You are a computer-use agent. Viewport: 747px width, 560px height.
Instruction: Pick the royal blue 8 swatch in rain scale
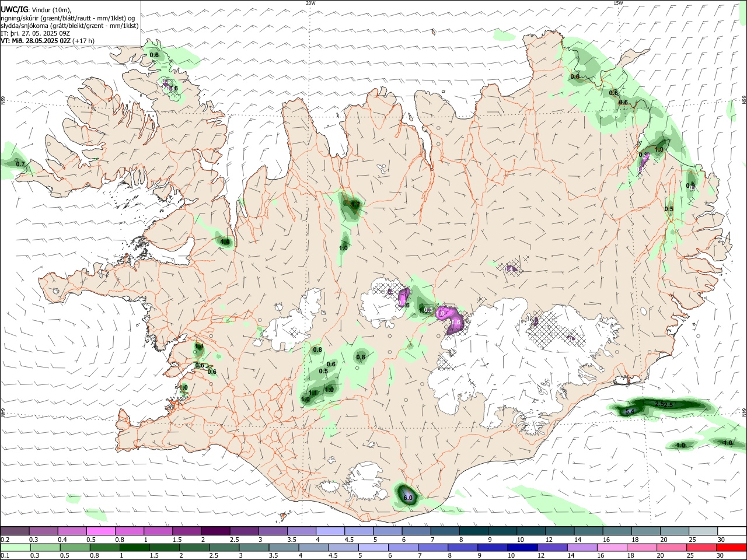click(x=462, y=547)
